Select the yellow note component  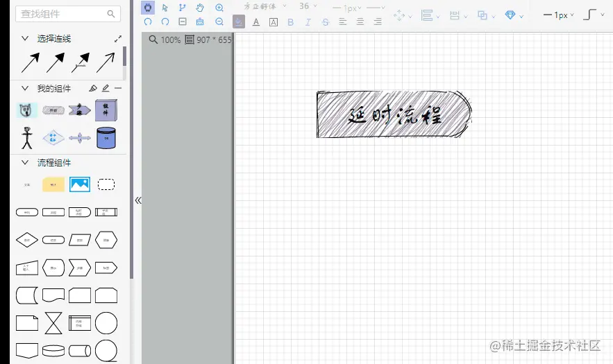coord(53,184)
